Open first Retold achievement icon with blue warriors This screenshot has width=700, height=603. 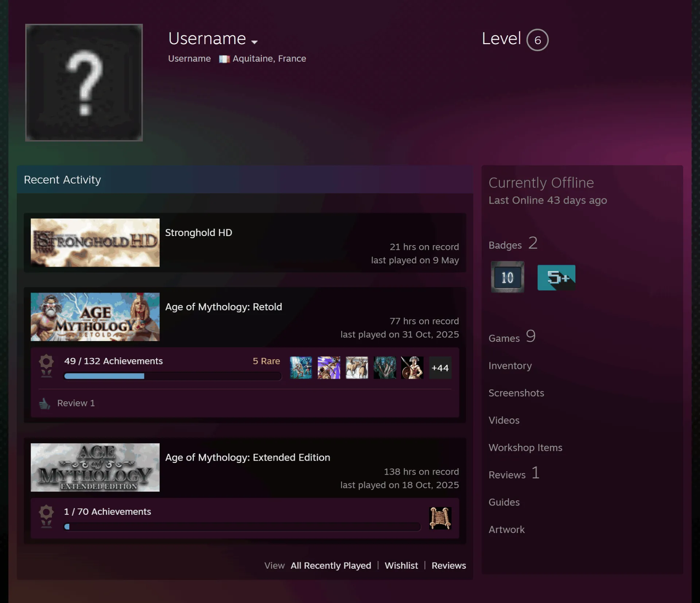[301, 368]
